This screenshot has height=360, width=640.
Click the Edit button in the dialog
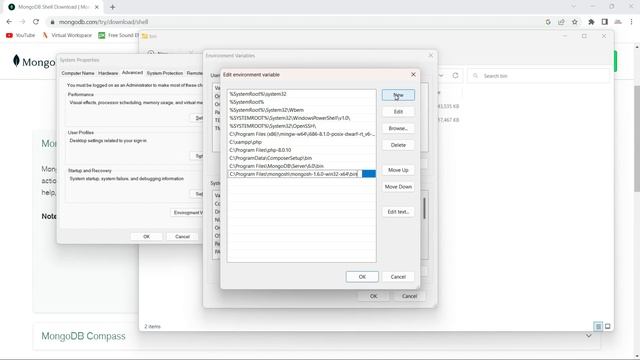[x=398, y=111]
